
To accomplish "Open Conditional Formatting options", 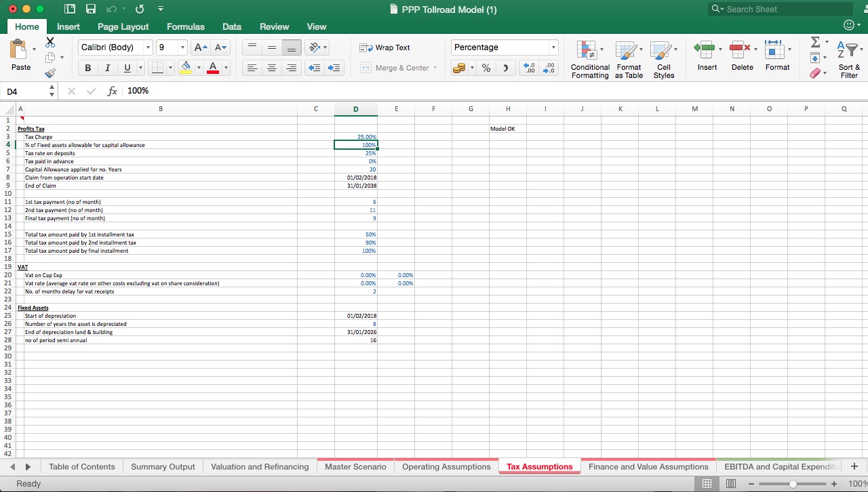I will click(x=590, y=60).
